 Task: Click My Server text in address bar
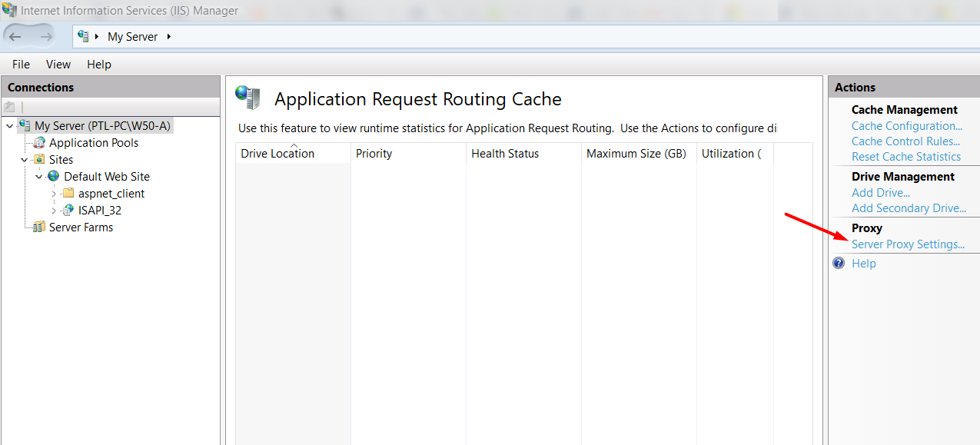[x=133, y=36]
